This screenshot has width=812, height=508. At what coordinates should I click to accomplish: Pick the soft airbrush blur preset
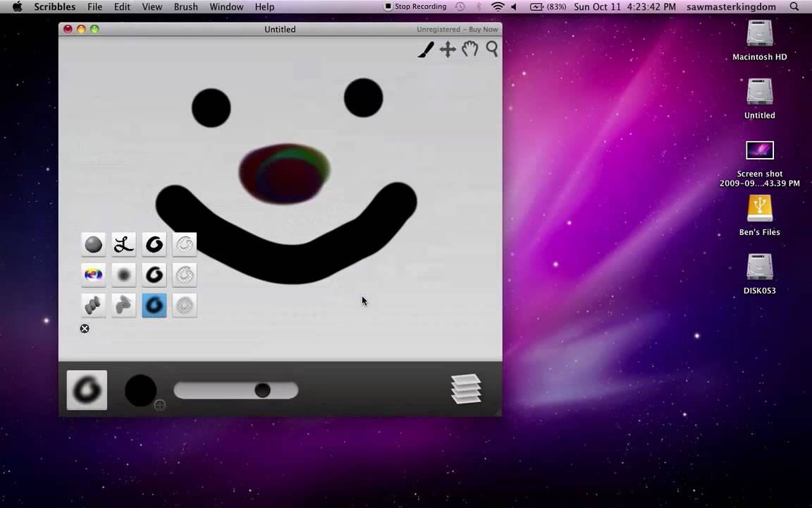[123, 274]
